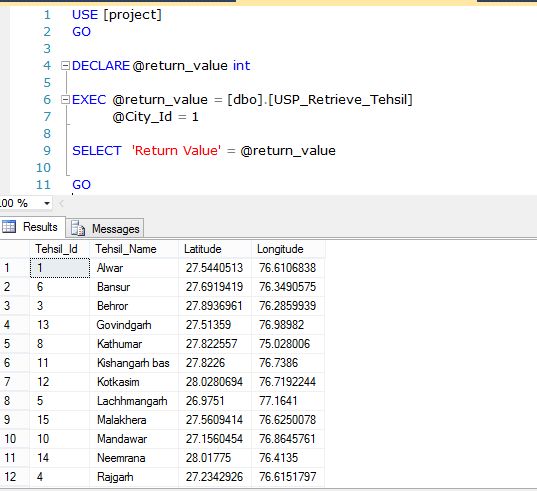Click the Kishangarh bas name cell
The width and height of the screenshot is (537, 491).
[x=134, y=363]
